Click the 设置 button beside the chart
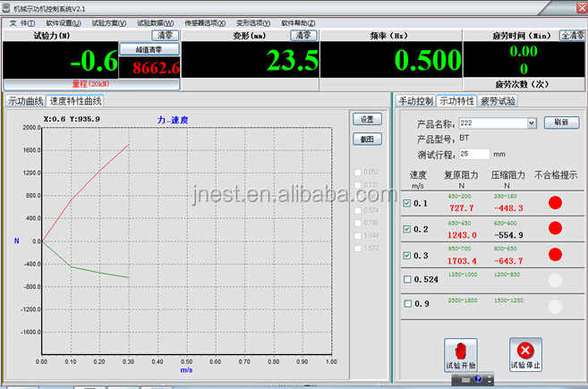Screen dimensions: 588x389 (x=367, y=119)
